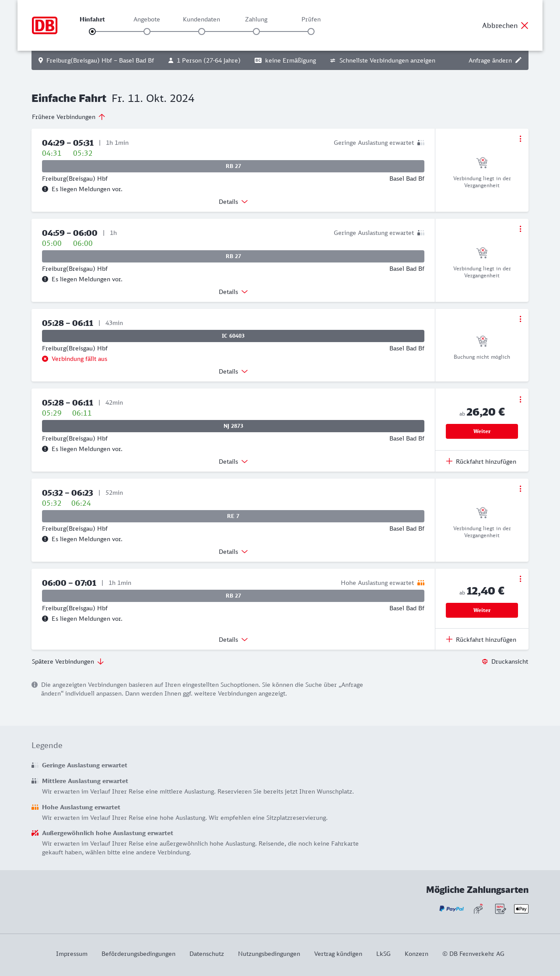Click the Druckansicht printer icon
The height and width of the screenshot is (976, 560).
(x=485, y=661)
